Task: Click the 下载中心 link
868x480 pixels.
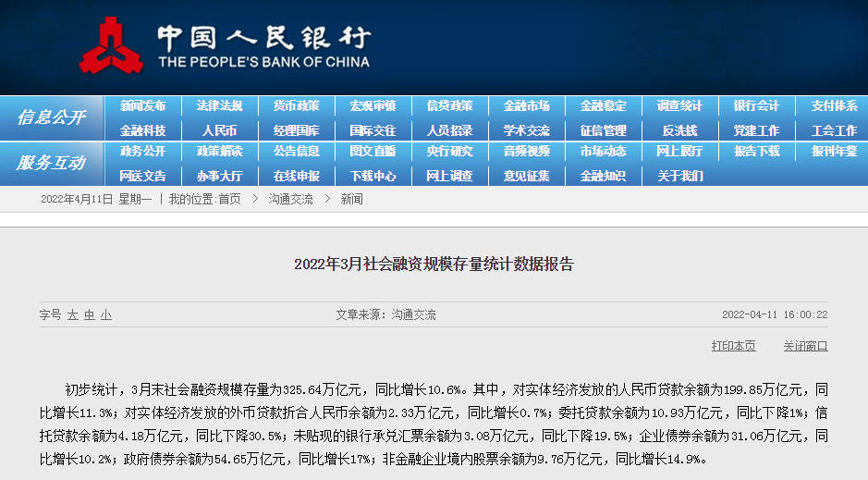Action: tap(373, 176)
